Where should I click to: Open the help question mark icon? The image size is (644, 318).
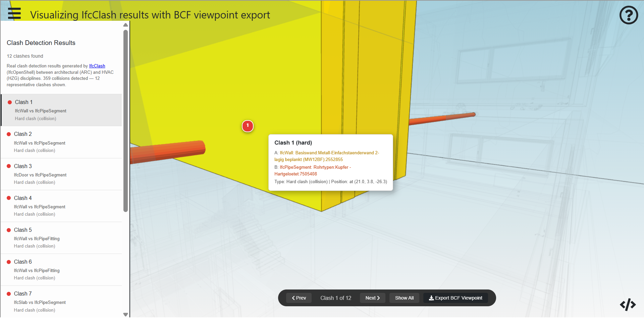coord(628,15)
